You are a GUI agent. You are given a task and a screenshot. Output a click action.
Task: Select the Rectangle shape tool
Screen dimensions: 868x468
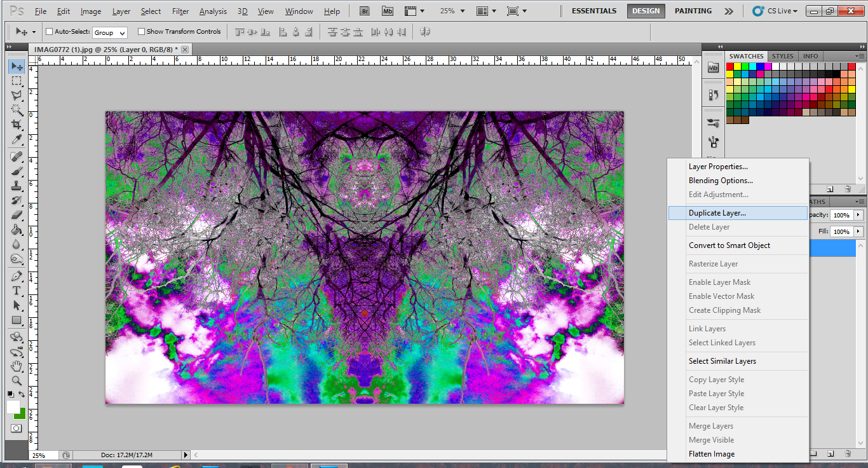[17, 320]
